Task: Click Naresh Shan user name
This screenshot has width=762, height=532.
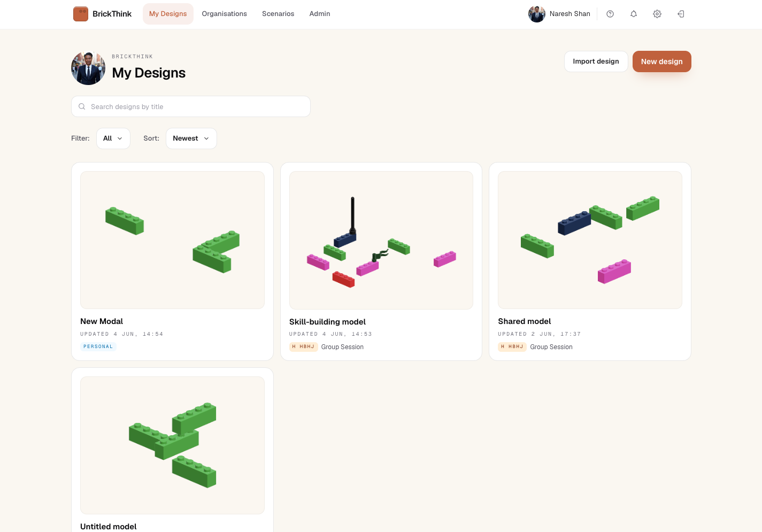Action: pyautogui.click(x=570, y=14)
